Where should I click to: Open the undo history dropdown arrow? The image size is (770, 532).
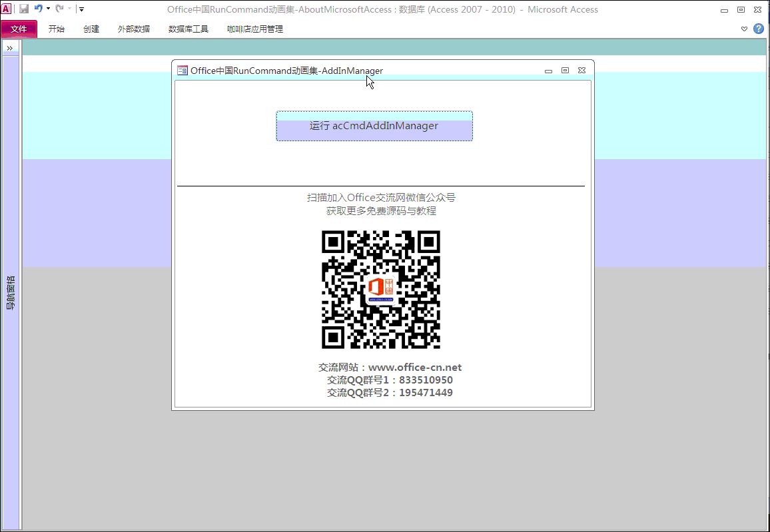pyautogui.click(x=48, y=9)
